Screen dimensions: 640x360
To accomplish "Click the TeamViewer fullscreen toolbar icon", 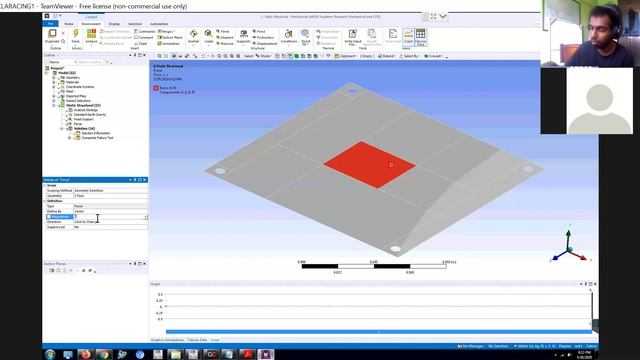I will 433,16.
